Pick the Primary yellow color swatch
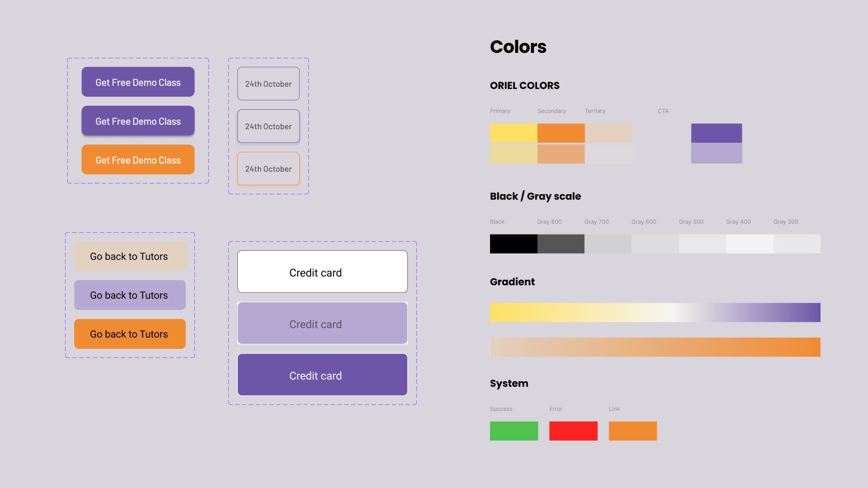This screenshot has width=868, height=488. pos(514,133)
